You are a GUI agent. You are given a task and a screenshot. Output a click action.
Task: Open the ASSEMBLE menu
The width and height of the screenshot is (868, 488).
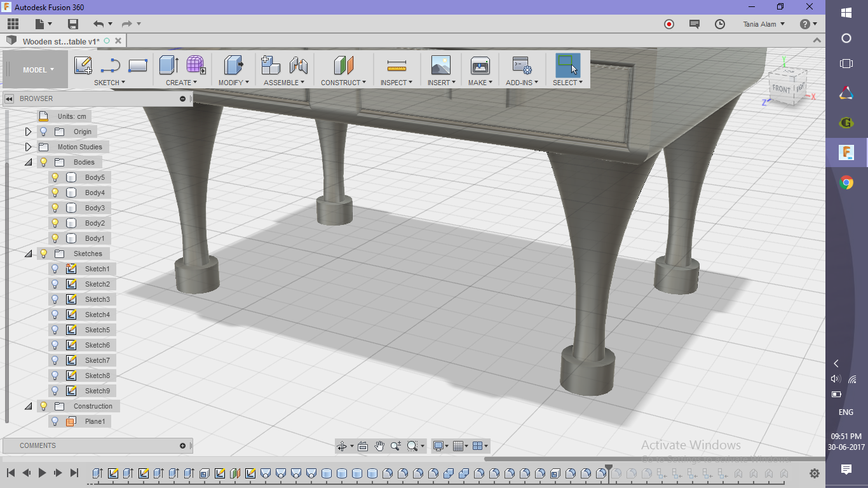(284, 83)
